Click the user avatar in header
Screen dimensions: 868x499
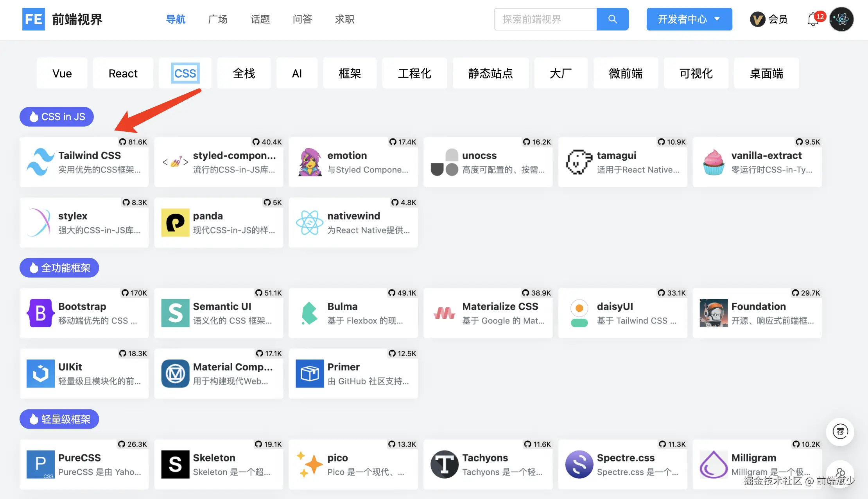point(841,19)
